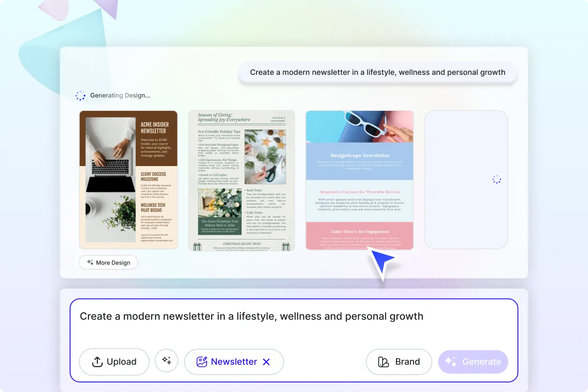Viewport: 588px width, 392px height.
Task: Remove the Newsletter tag with the X
Action: 266,362
